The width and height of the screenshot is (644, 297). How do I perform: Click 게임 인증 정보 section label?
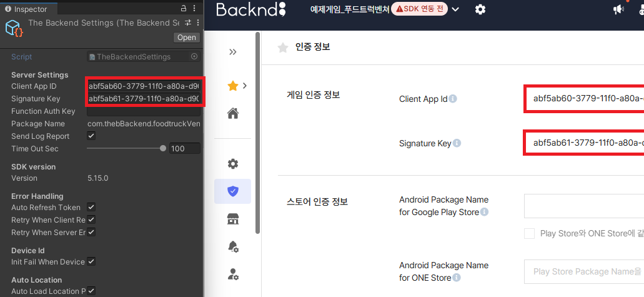coord(313,95)
